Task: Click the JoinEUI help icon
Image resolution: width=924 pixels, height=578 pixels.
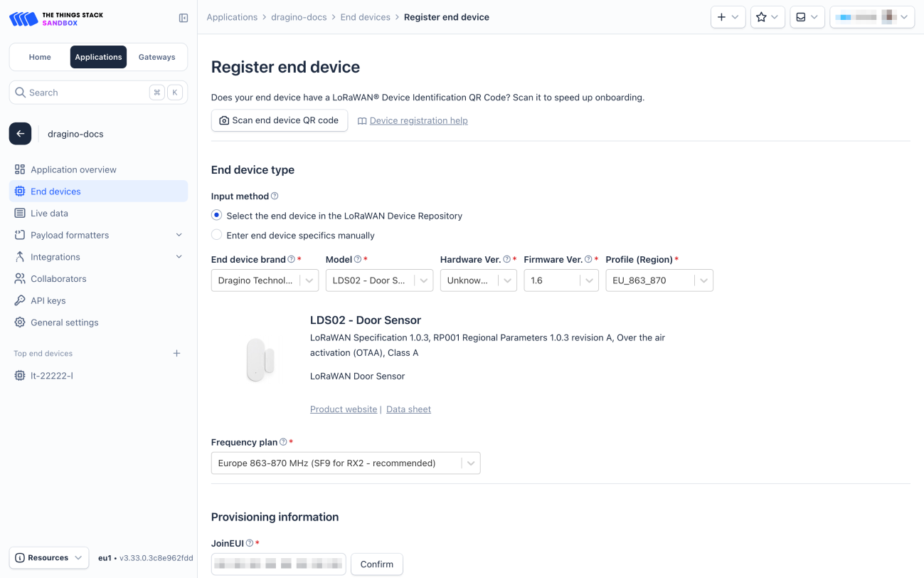Action: 250,543
